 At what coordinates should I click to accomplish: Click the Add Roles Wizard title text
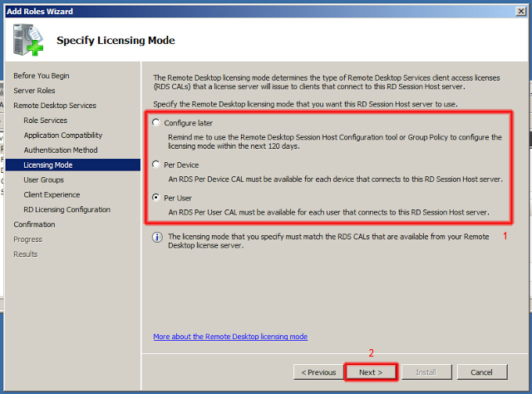[40, 11]
